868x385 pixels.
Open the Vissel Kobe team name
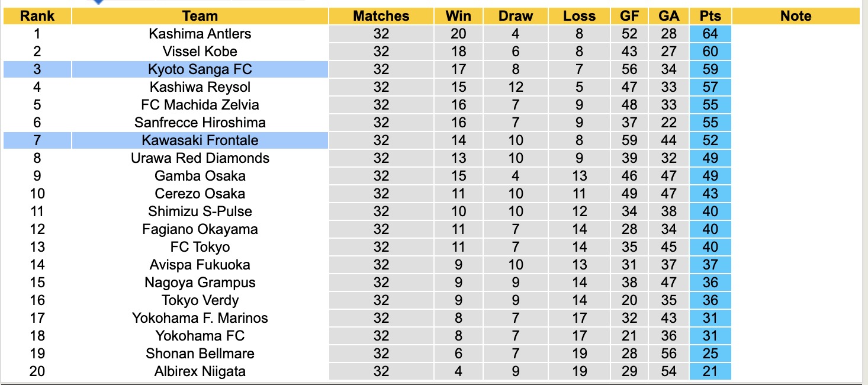200,52
